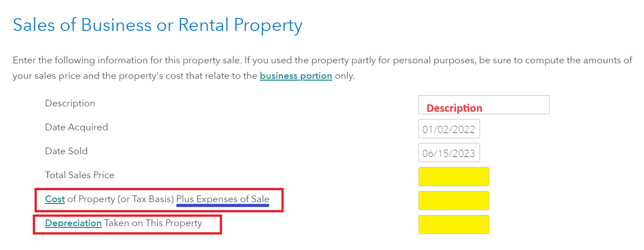
Task: Click the "Sales of Business or Rental Property" heading
Action: coord(157,25)
